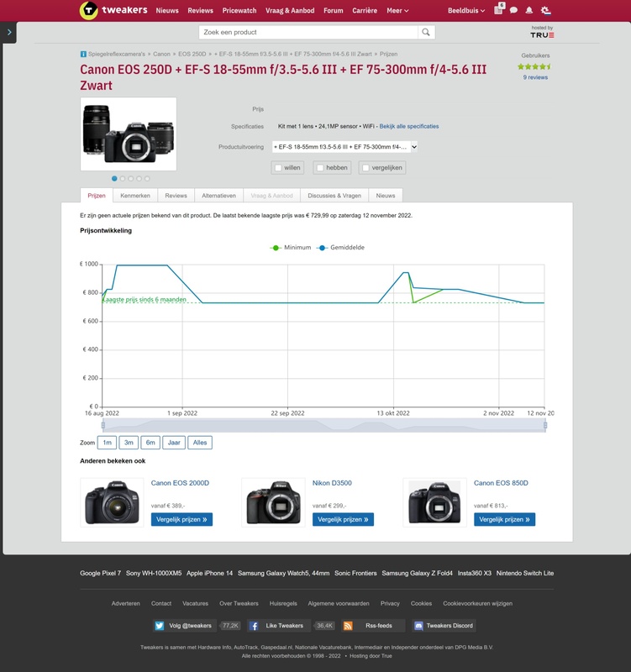Select the first image carousel dot
The width and height of the screenshot is (631, 672).
(114, 179)
